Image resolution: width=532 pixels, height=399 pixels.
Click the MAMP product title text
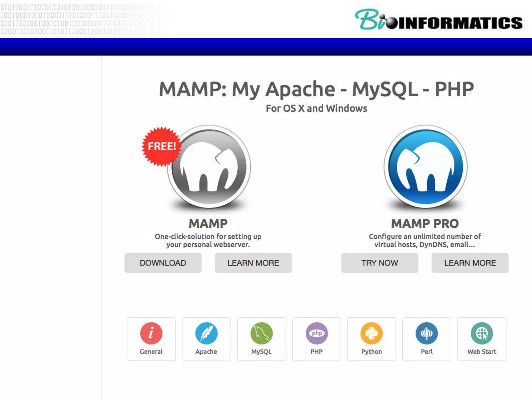(x=208, y=224)
